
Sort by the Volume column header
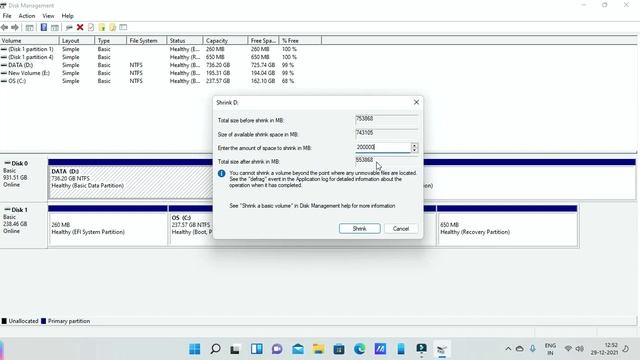pyautogui.click(x=29, y=40)
